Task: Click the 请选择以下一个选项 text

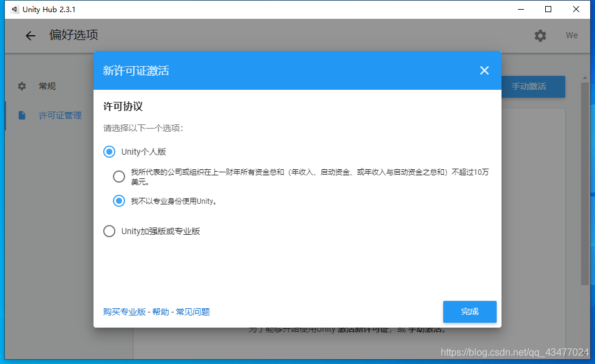Action: (143, 128)
